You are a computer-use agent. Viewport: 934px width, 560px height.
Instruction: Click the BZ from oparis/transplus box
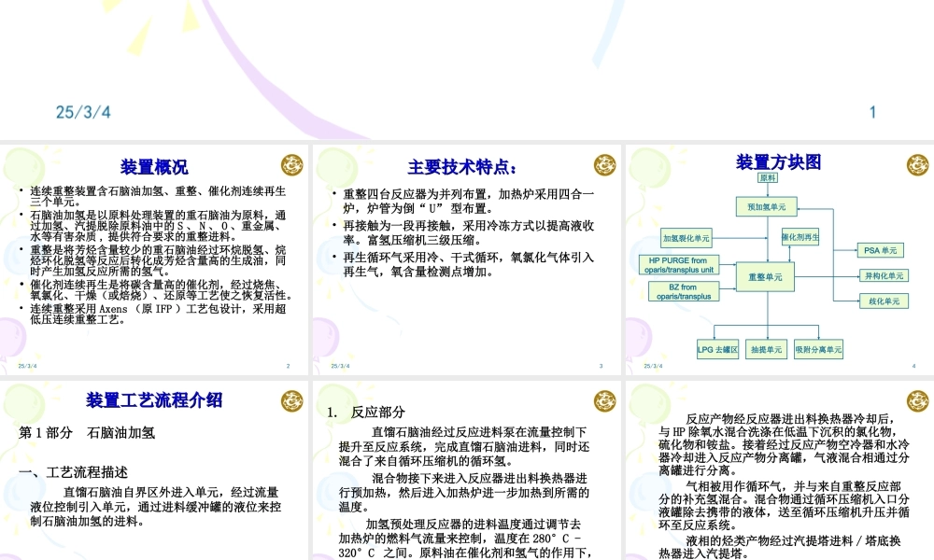click(684, 291)
